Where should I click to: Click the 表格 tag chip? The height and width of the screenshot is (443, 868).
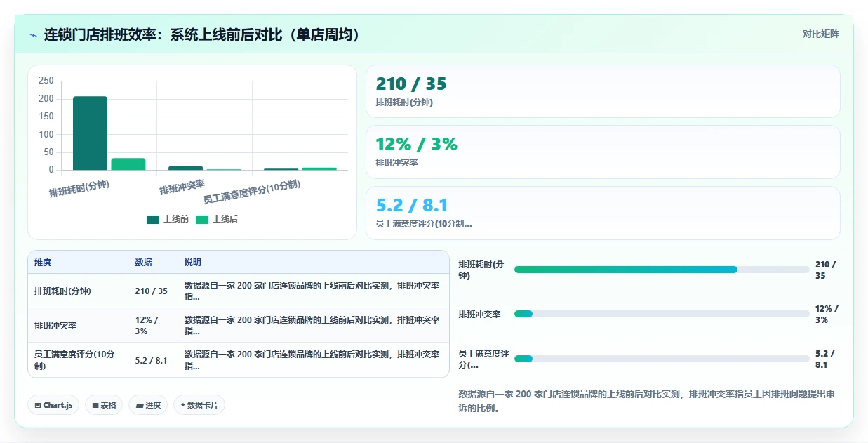(x=104, y=405)
